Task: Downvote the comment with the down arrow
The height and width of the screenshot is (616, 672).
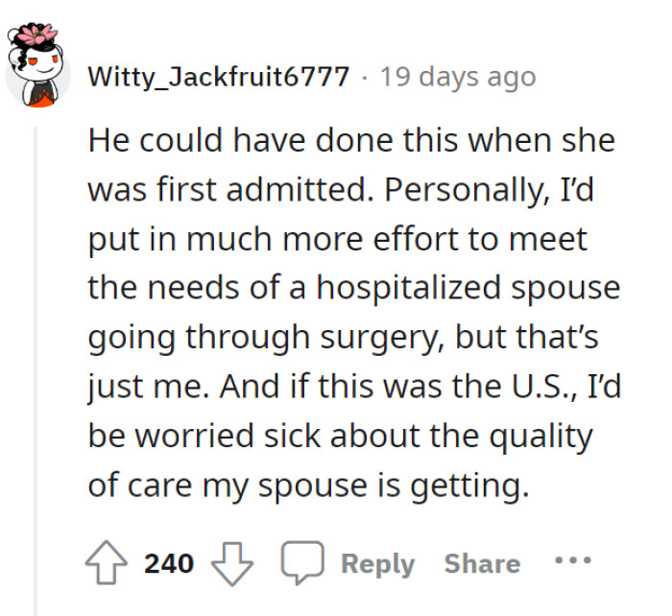Action: [x=229, y=563]
